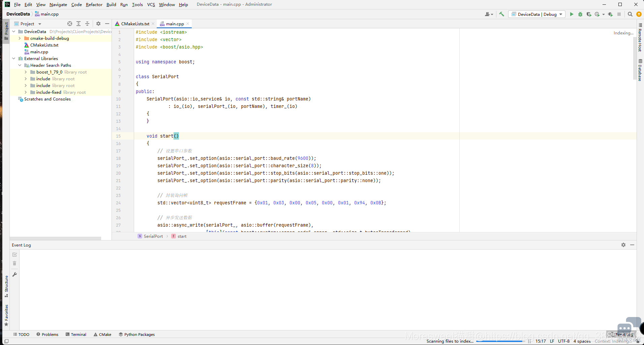Collapse all in Project panel
The width and height of the screenshot is (644, 345).
click(87, 24)
